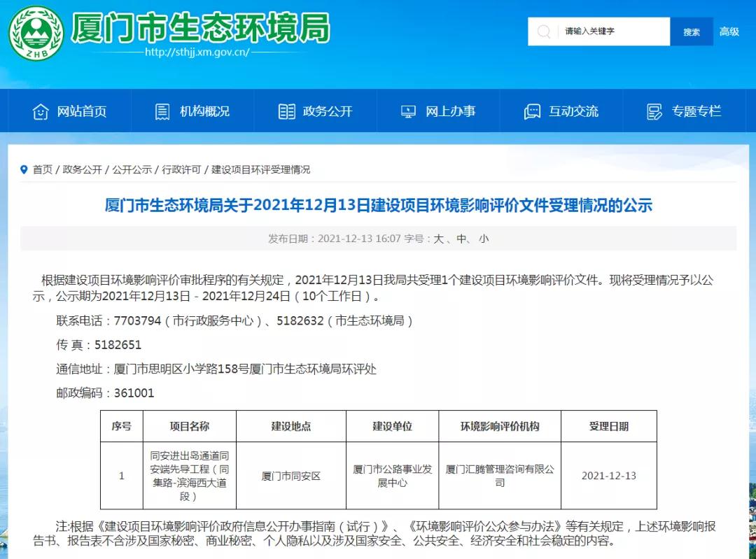Select small font size 小
756x559 pixels.
[484, 239]
